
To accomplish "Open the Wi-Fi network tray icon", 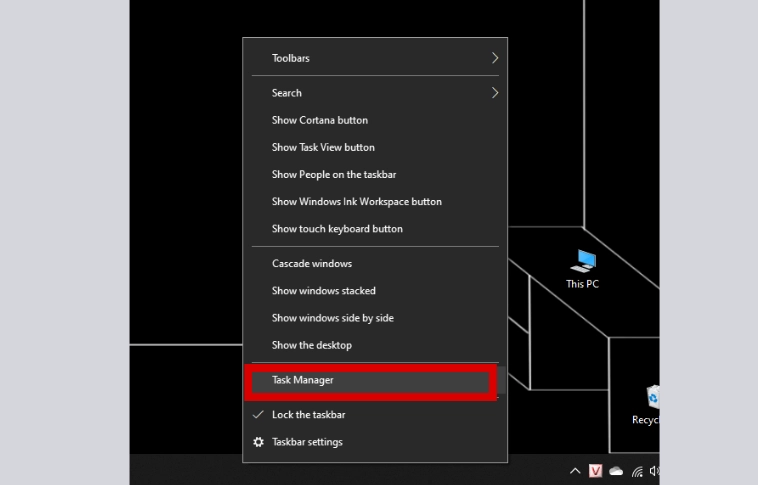I will (x=637, y=471).
